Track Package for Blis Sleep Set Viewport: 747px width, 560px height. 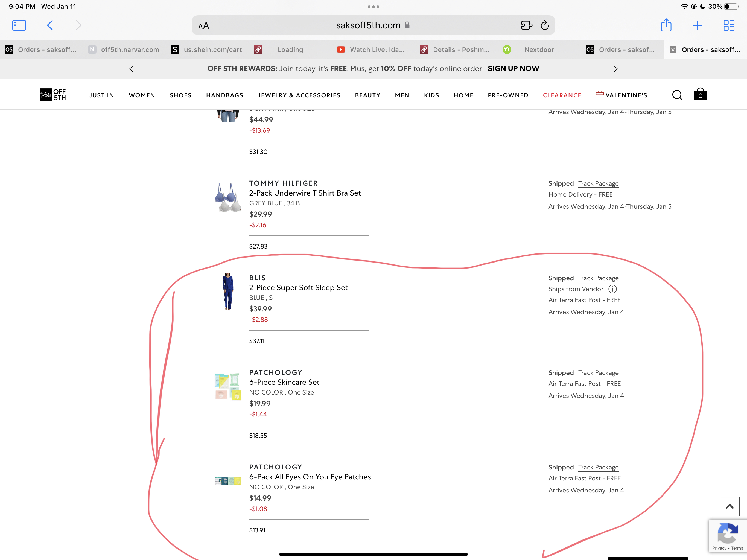click(x=598, y=278)
